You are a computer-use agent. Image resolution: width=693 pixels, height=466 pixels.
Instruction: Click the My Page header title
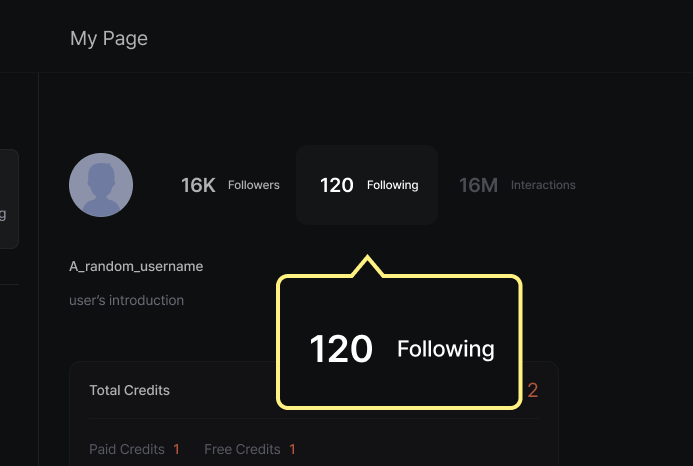109,38
